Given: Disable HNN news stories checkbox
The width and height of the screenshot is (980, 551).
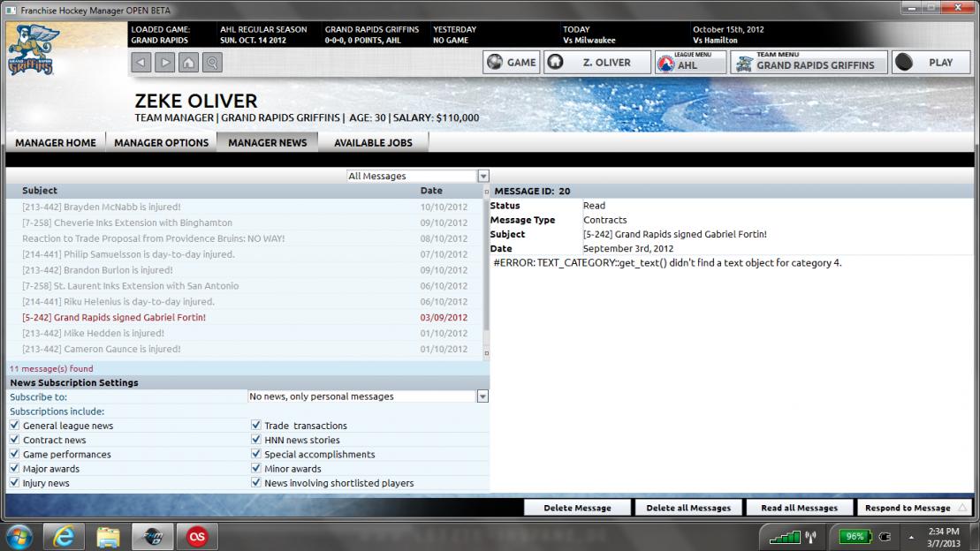Looking at the screenshot, I should [x=257, y=440].
